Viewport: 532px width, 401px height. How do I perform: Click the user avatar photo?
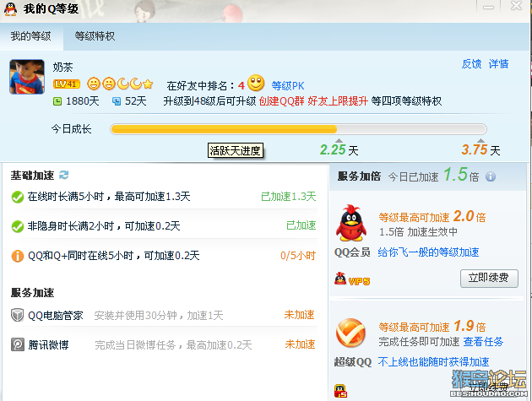tap(27, 77)
